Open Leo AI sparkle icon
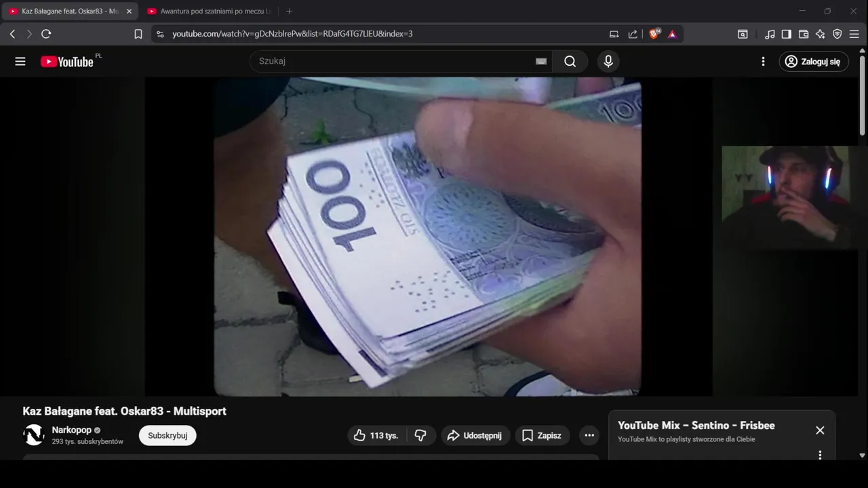Image resolution: width=868 pixels, height=488 pixels. pos(821,34)
